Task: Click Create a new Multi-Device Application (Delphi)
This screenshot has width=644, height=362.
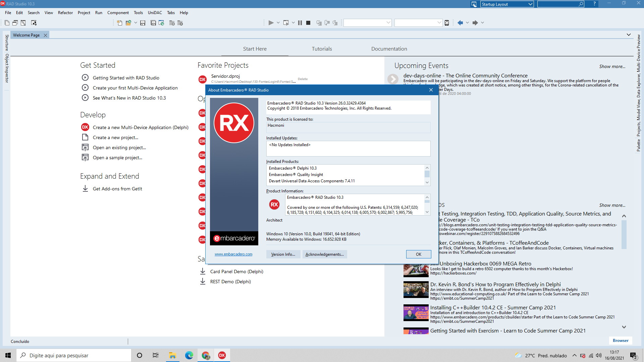Action: point(141,127)
